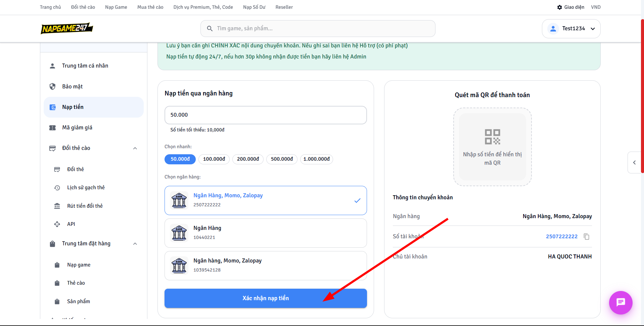Open the purple live chat bubble
The image size is (644, 326).
tap(620, 302)
